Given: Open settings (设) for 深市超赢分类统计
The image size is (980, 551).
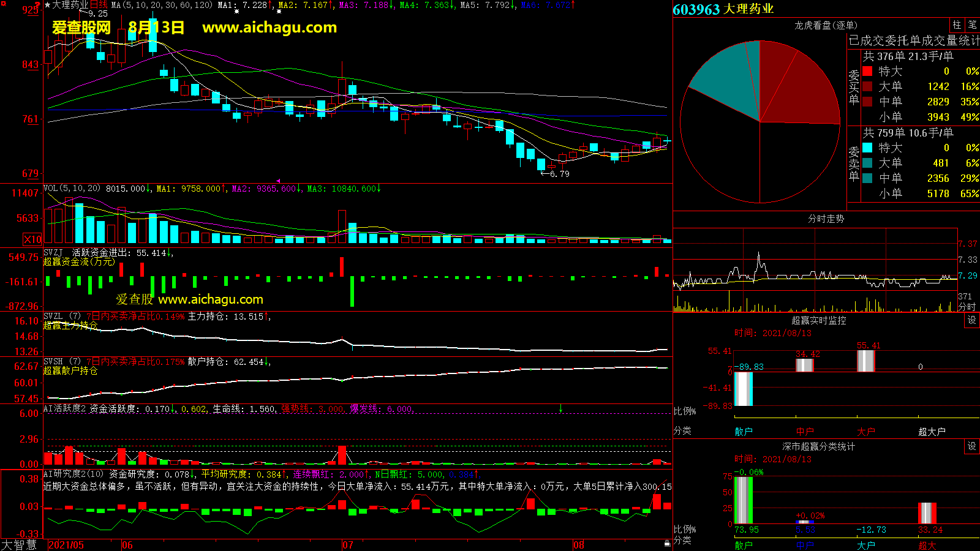Looking at the screenshot, I should (971, 446).
